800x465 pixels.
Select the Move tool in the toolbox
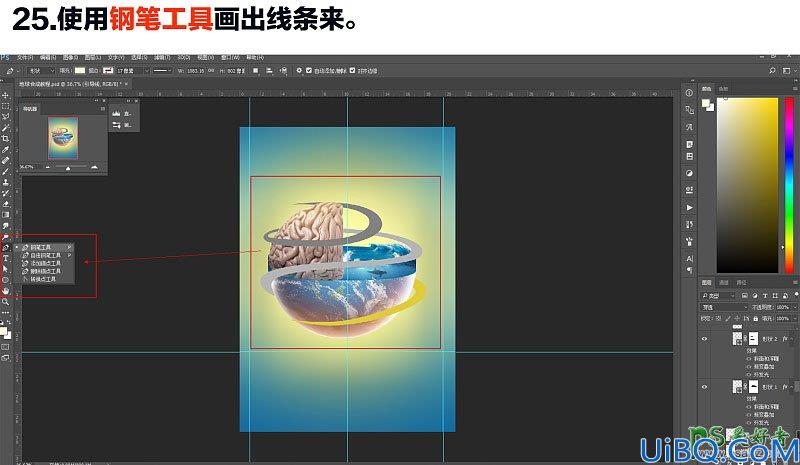click(x=6, y=95)
